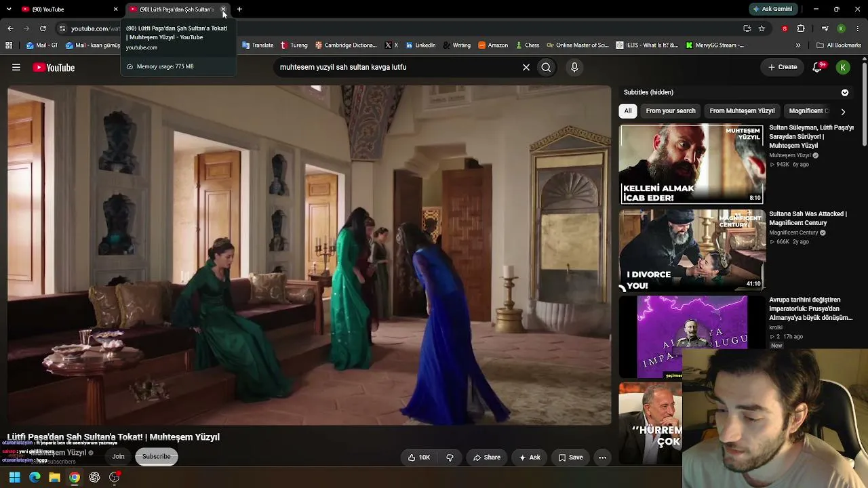Open the IELTS - What Is It bookmark

tap(647, 45)
